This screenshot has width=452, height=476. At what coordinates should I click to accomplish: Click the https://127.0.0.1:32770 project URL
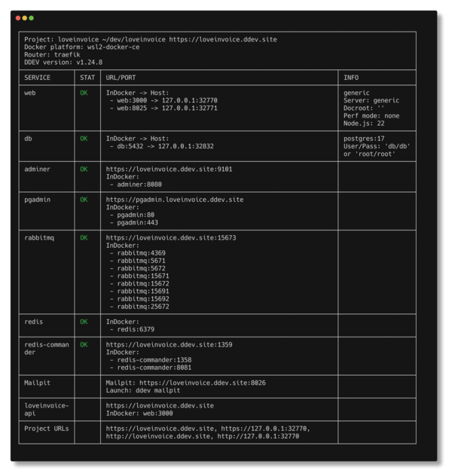click(x=264, y=429)
